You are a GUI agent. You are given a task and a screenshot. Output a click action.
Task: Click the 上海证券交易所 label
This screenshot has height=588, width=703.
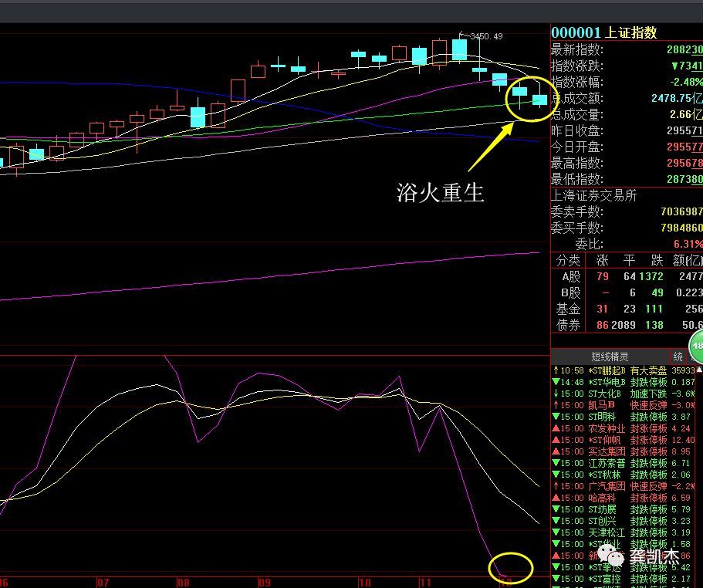(593, 195)
